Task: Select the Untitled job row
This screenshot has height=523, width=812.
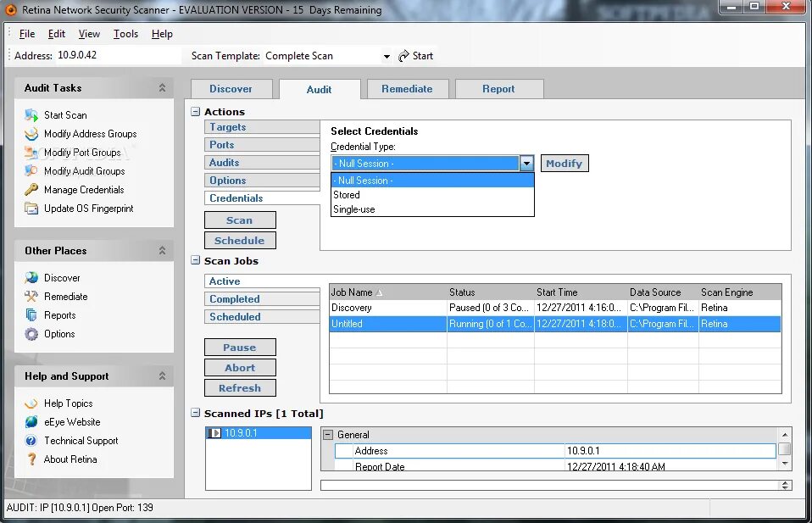Action: point(555,324)
